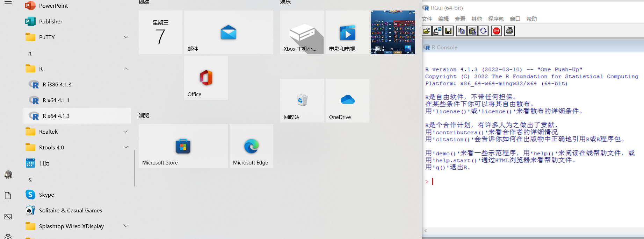Open the 查看 menu in RGui
The image size is (644, 239).
click(x=460, y=19)
